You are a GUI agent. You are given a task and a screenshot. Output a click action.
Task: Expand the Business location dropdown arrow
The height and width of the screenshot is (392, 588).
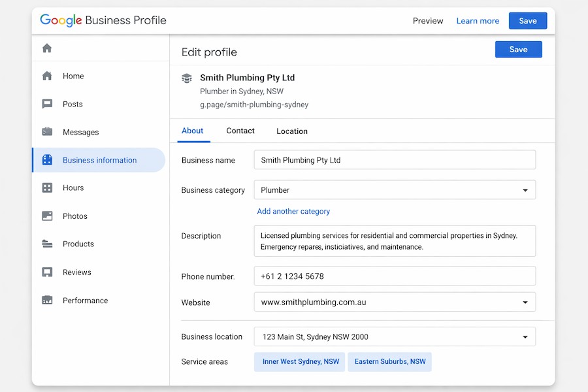point(525,337)
